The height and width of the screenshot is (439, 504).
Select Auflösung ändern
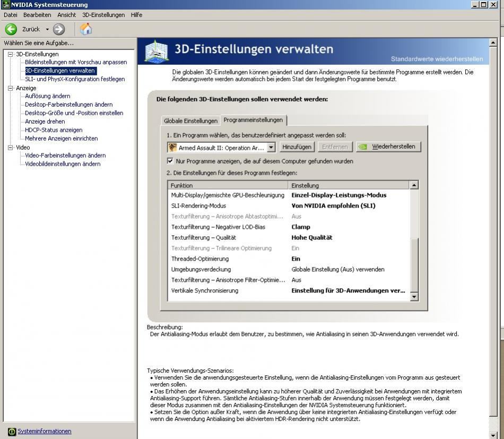click(x=48, y=96)
